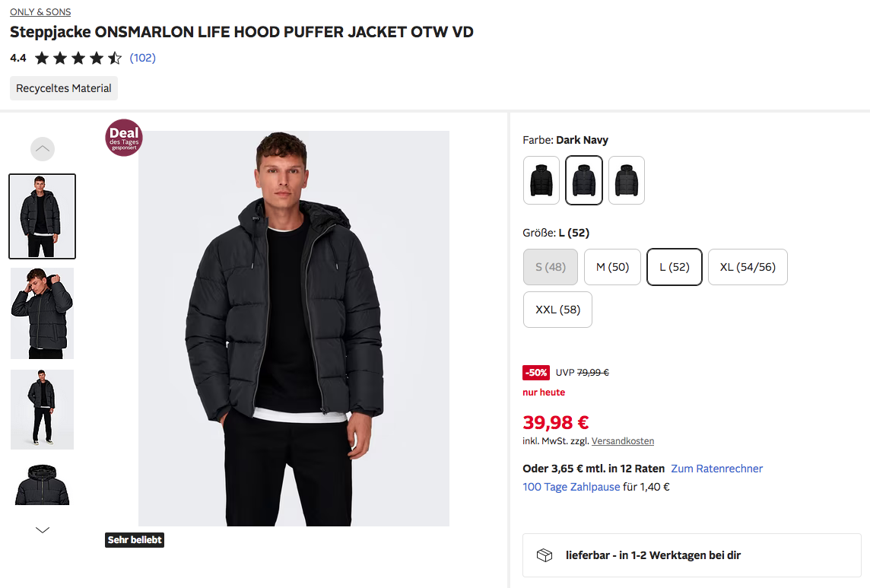Open the ONLY & SONS brand link
Image resolution: width=870 pixels, height=588 pixels.
[x=40, y=12]
